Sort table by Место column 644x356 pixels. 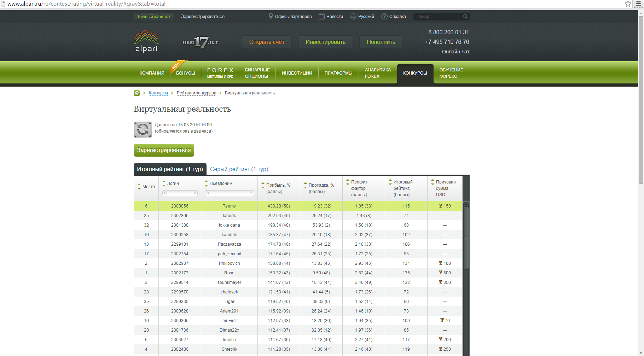tap(139, 187)
